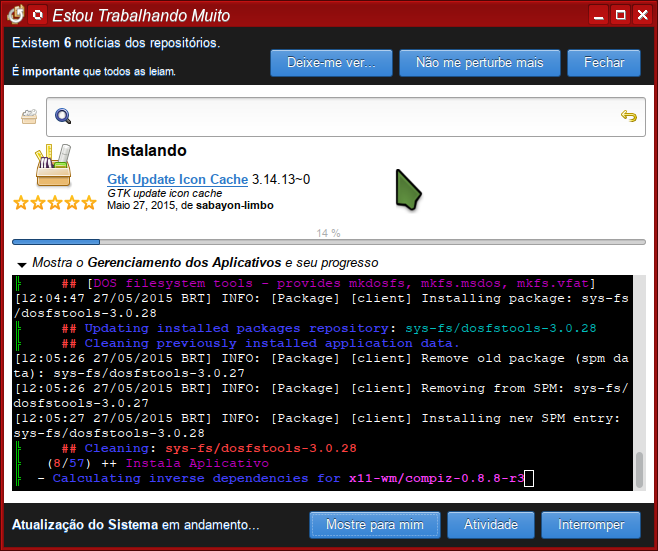Click the first rating star

pos(21,203)
